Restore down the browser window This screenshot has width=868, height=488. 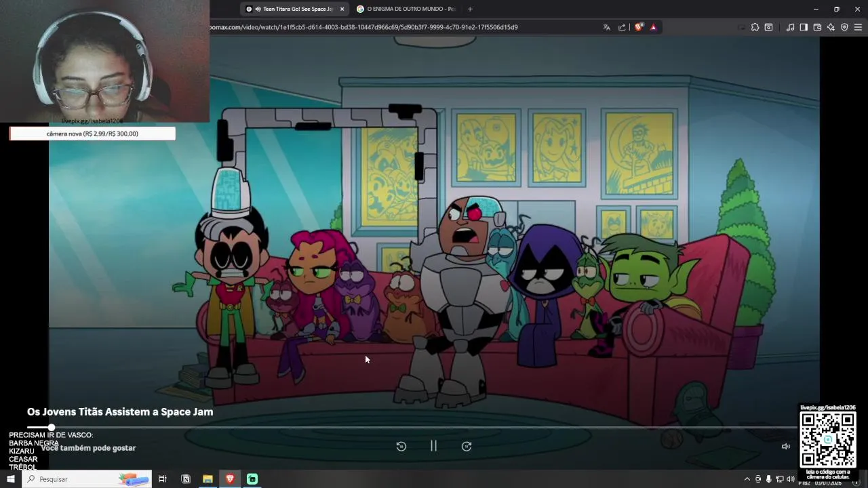837,9
